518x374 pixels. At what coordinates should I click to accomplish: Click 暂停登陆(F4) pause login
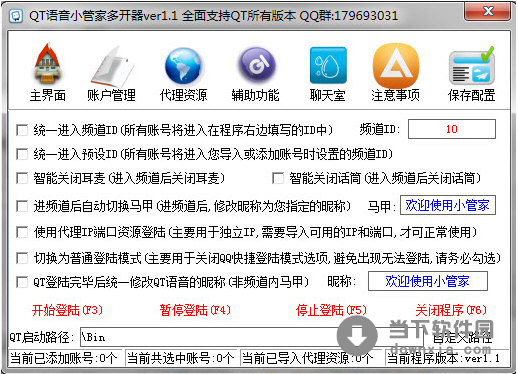195,310
